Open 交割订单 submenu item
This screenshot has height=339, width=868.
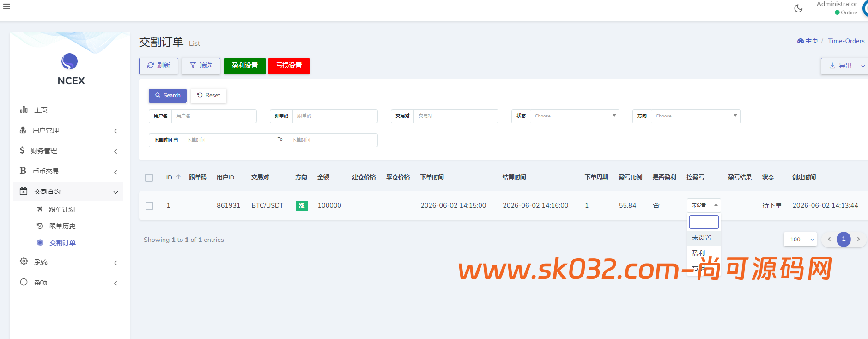click(63, 243)
